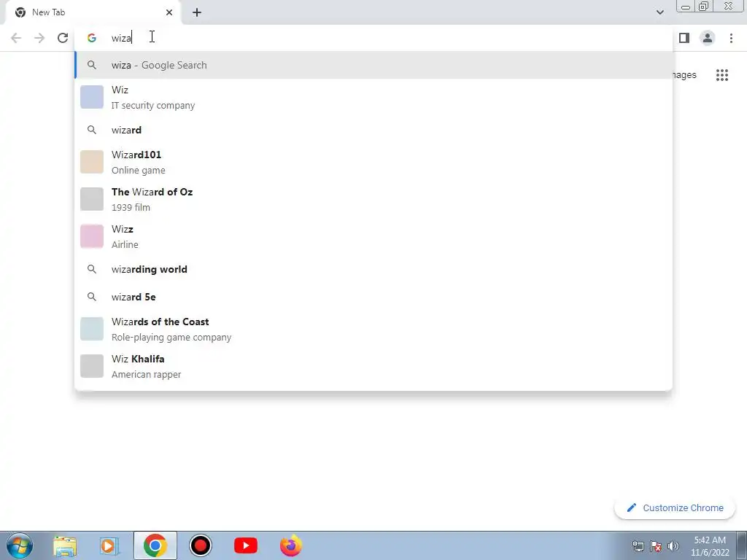Click magnifier icon beside 'wizarding world'
Image resolution: width=747 pixels, height=560 pixels.
[x=92, y=269]
